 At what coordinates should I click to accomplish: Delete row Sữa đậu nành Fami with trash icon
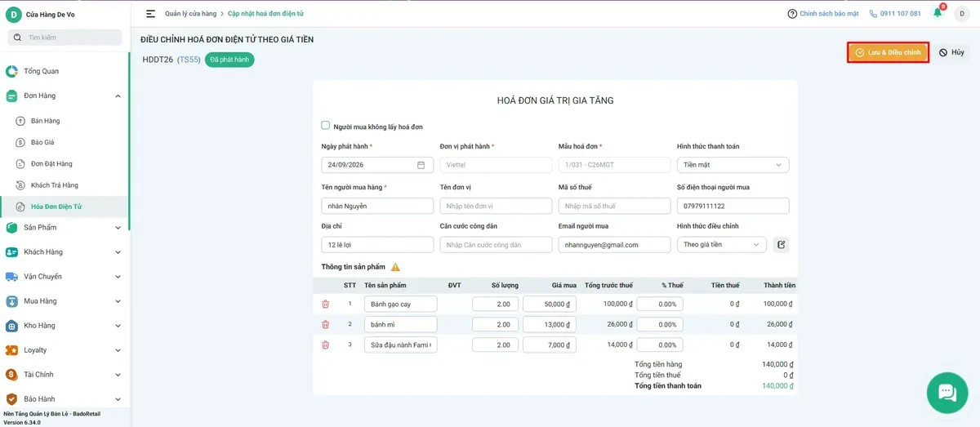325,345
